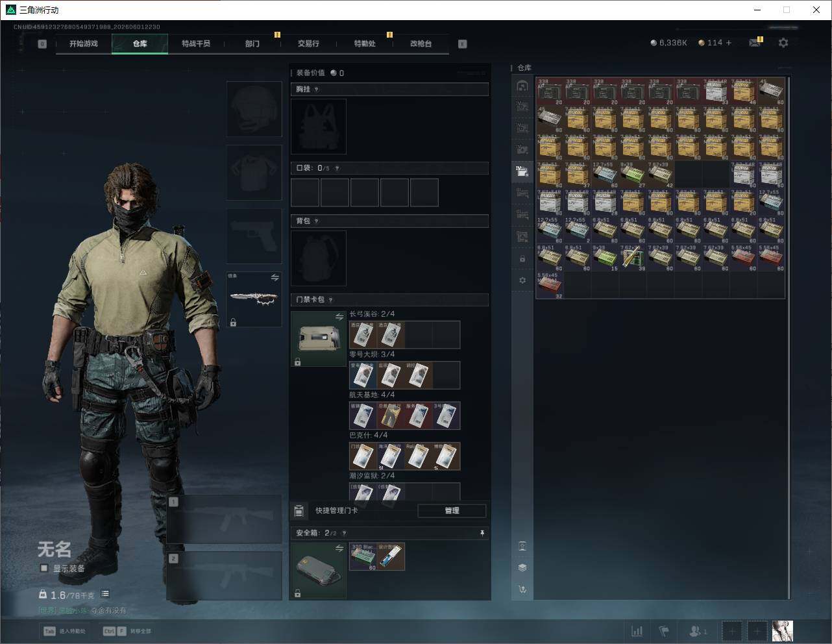Toggle the lock on the knife slot

click(233, 323)
